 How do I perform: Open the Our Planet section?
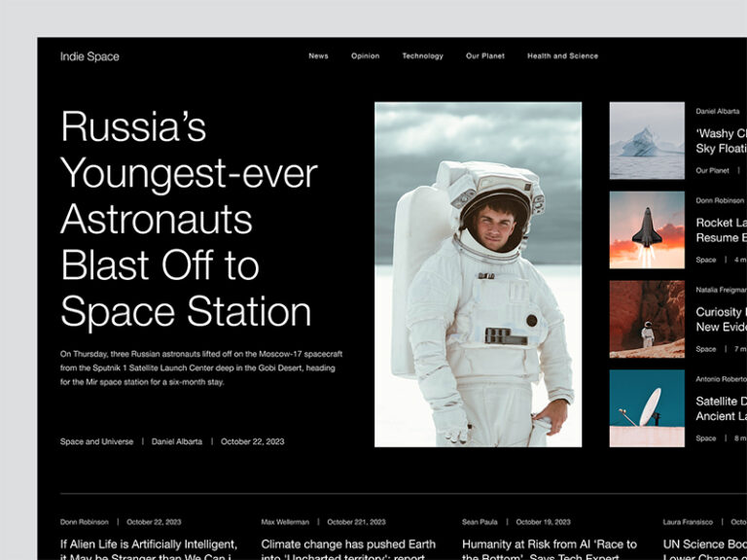[484, 56]
